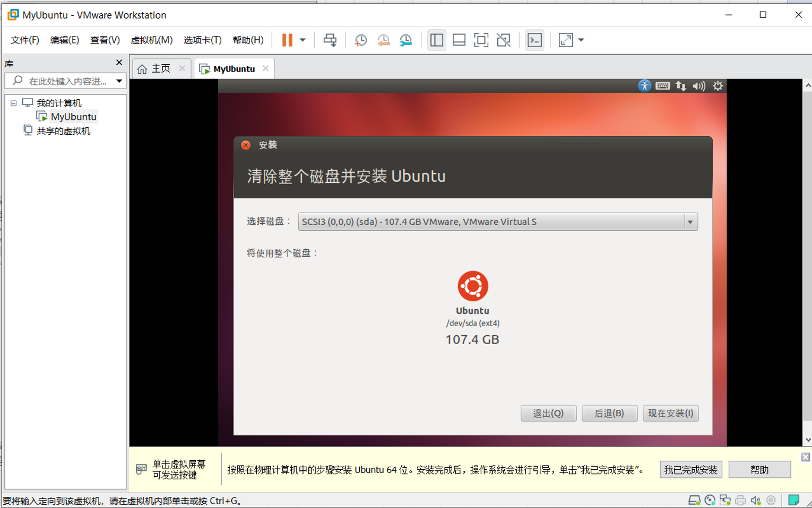Collapse the 我的计算机 tree node

tap(14, 103)
